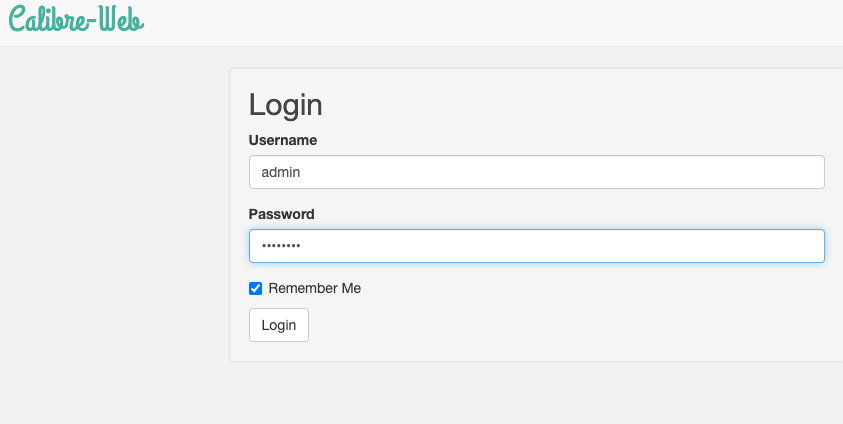Toggle the blue checked Remember Me box

(255, 289)
